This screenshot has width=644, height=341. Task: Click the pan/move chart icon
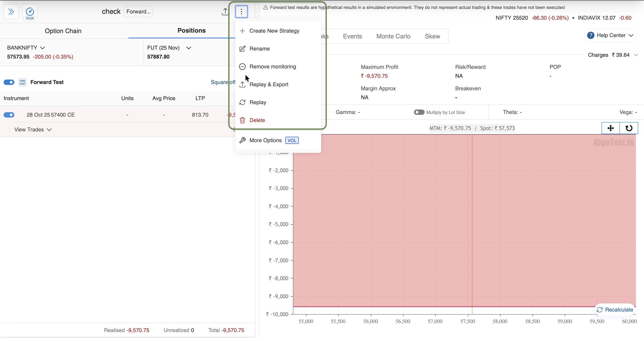pos(610,128)
